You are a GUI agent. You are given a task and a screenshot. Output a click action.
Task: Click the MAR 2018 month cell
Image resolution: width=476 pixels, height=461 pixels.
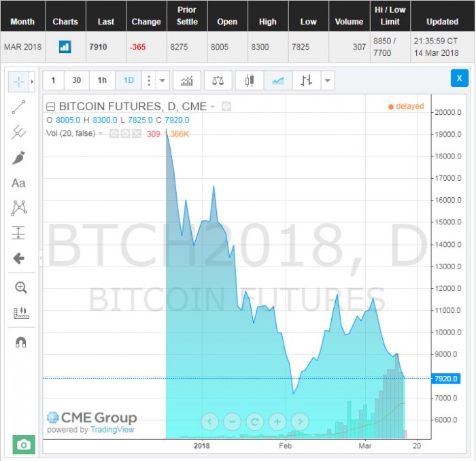22,47
